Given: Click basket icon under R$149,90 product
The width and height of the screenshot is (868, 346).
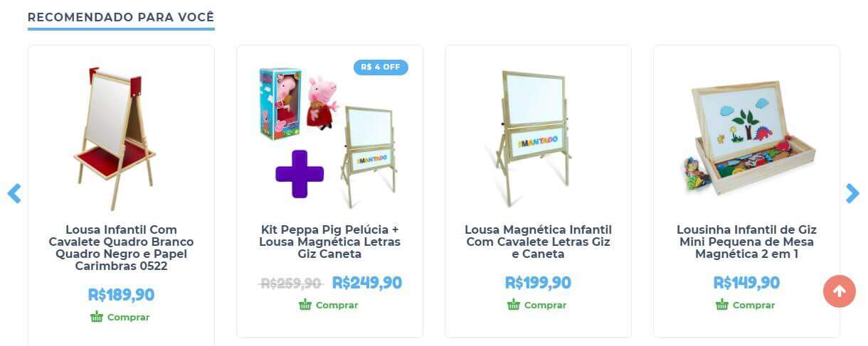Looking at the screenshot, I should coord(722,305).
